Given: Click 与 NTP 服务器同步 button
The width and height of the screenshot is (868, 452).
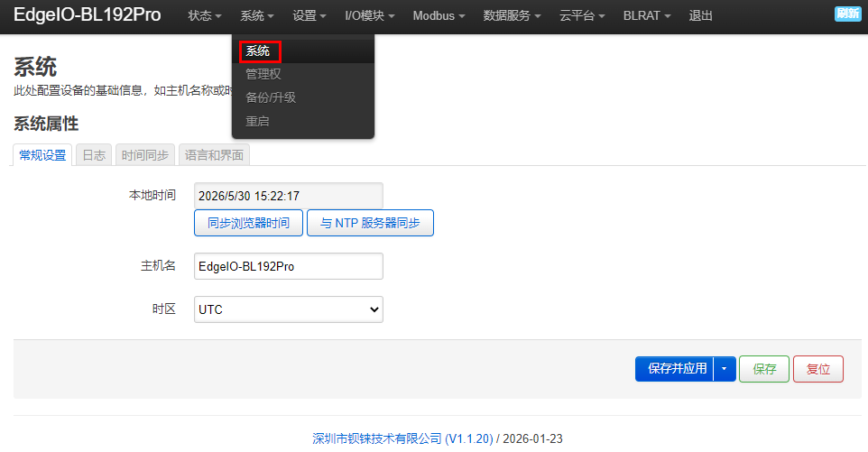Looking at the screenshot, I should point(370,223).
